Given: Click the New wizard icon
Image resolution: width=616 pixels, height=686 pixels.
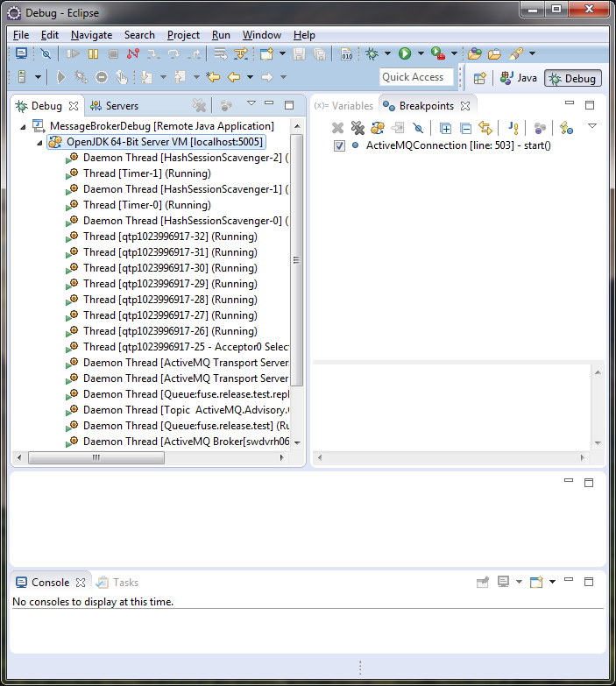Looking at the screenshot, I should tap(266, 53).
